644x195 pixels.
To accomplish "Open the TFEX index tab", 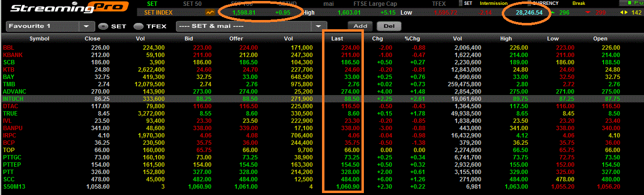I will (x=438, y=3).
